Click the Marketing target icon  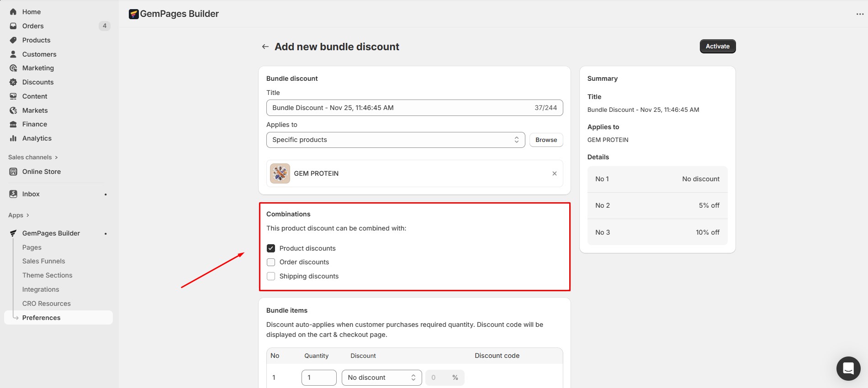[13, 68]
